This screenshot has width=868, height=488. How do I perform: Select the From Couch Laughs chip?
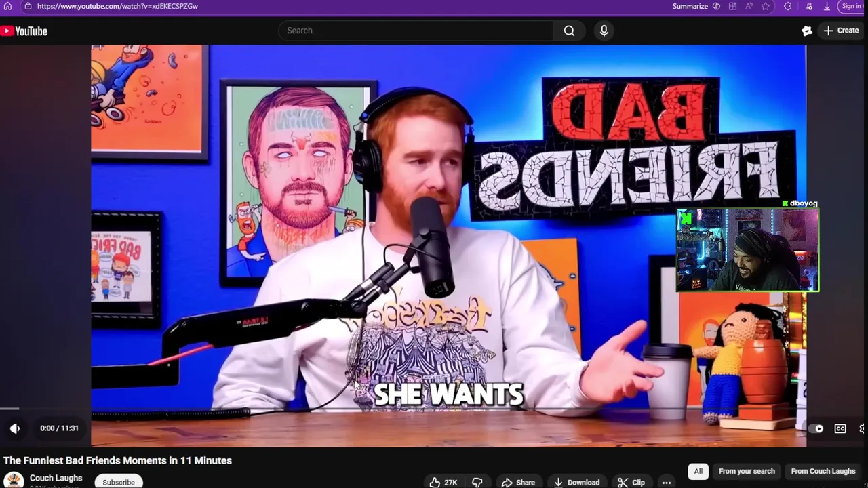click(823, 471)
